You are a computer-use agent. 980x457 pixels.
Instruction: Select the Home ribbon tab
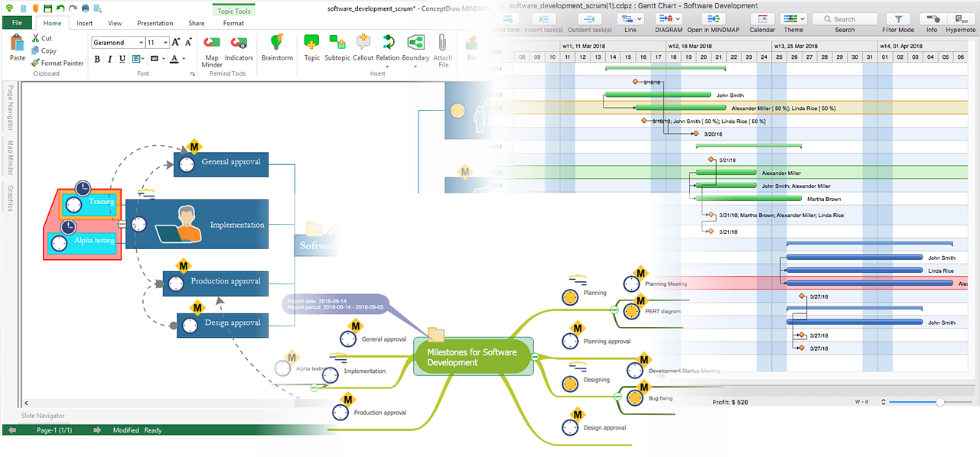pos(53,23)
